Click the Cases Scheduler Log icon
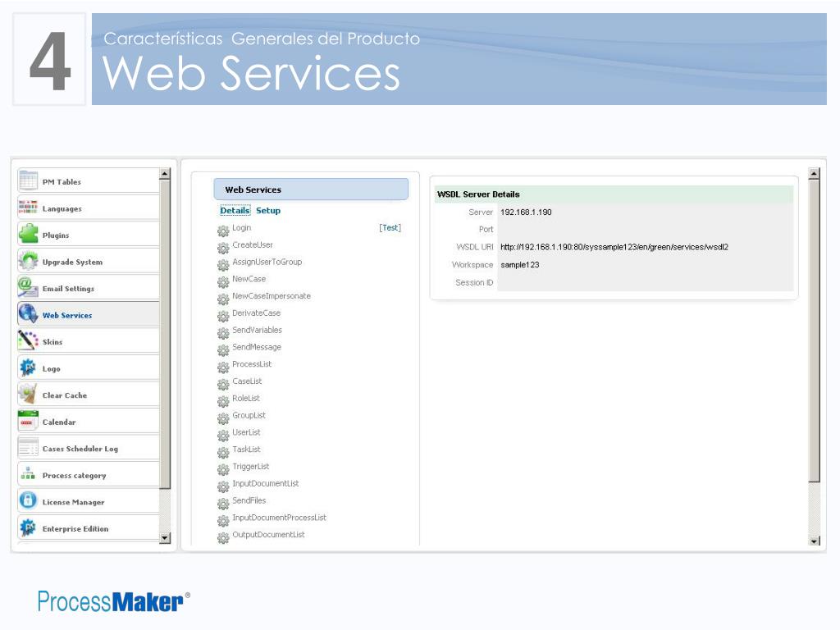The height and width of the screenshot is (630, 840). point(28,447)
